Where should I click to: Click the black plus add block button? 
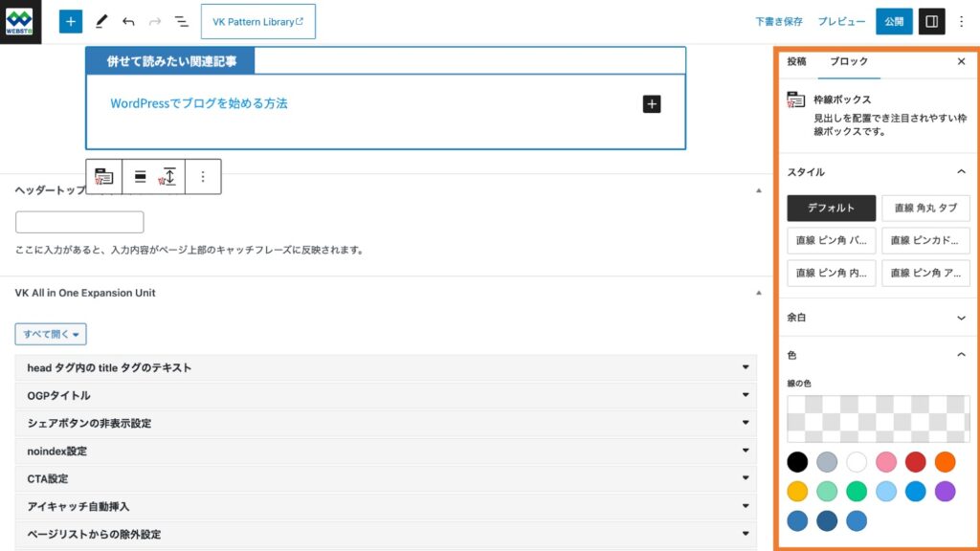pyautogui.click(x=652, y=104)
